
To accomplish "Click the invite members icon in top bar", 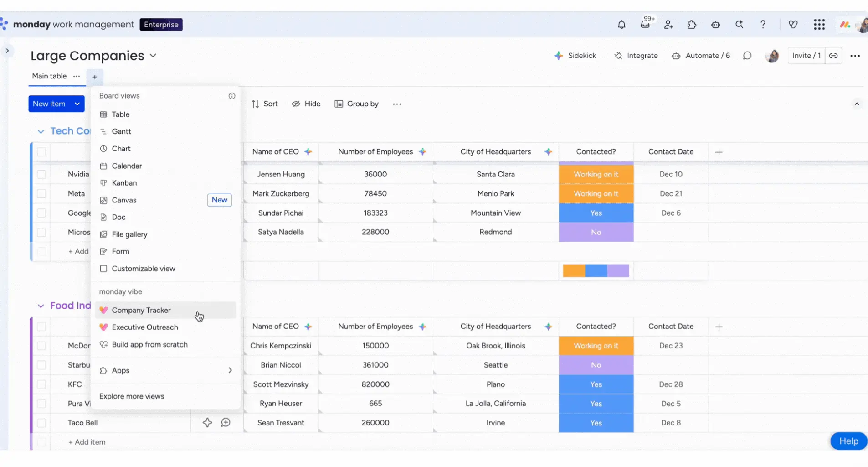I will tap(668, 25).
